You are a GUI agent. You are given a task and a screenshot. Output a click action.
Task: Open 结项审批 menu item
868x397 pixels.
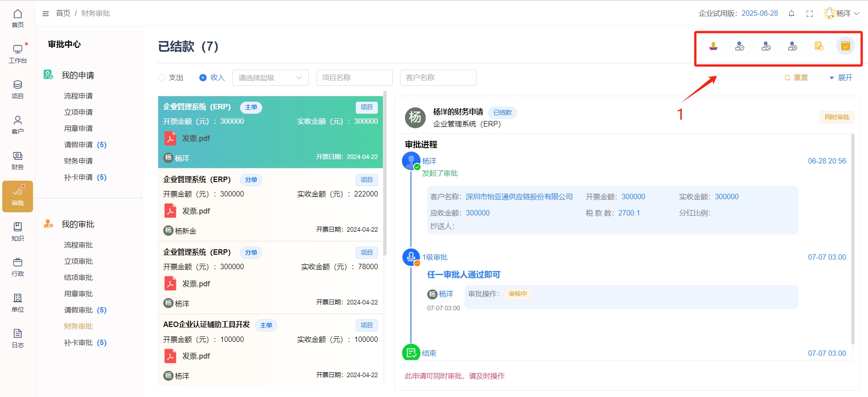pyautogui.click(x=78, y=277)
